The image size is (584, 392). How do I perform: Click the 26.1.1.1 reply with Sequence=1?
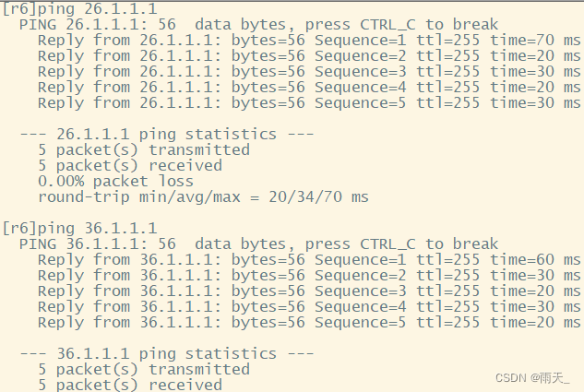click(309, 41)
